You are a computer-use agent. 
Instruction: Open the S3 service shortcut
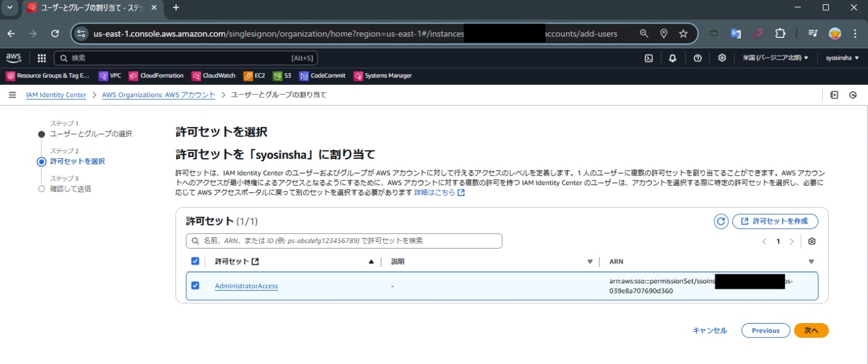tap(282, 76)
